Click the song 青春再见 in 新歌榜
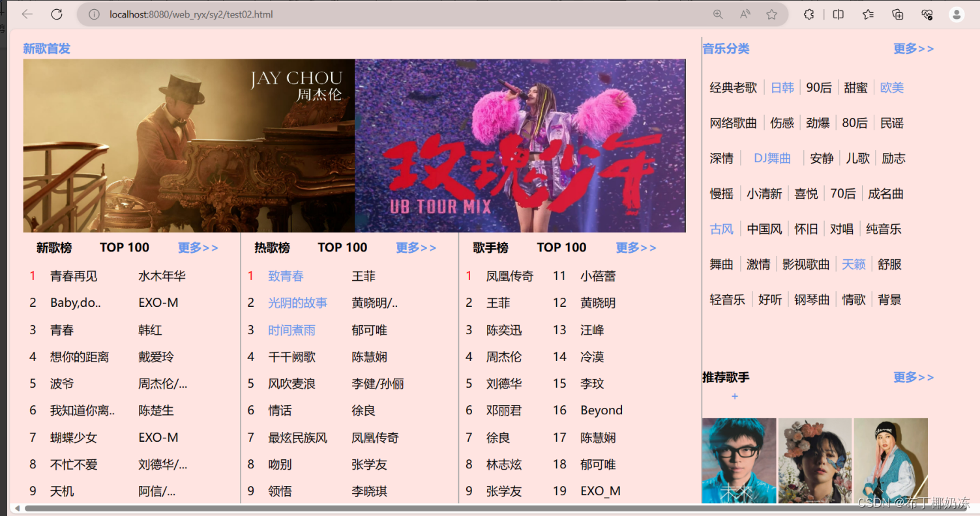 click(x=74, y=276)
